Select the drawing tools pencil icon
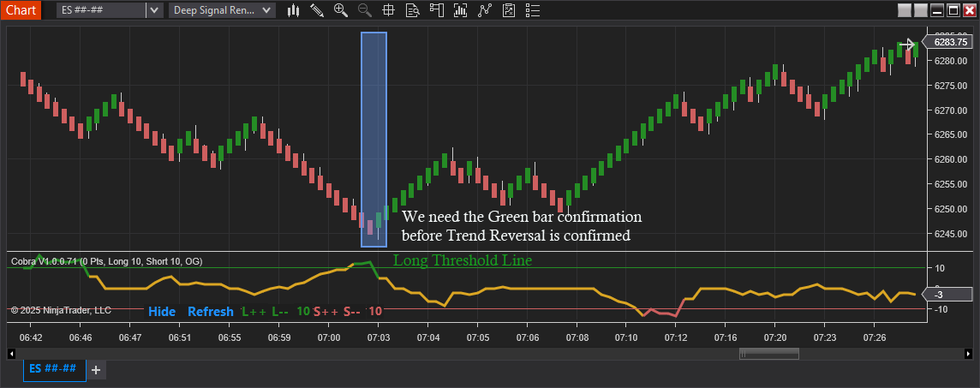The width and height of the screenshot is (980, 388). tap(317, 10)
